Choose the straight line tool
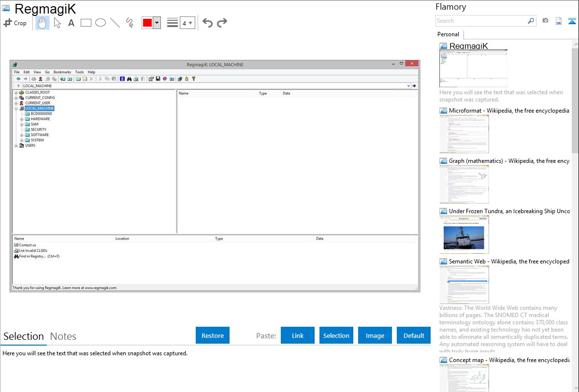579x392 pixels. point(115,23)
